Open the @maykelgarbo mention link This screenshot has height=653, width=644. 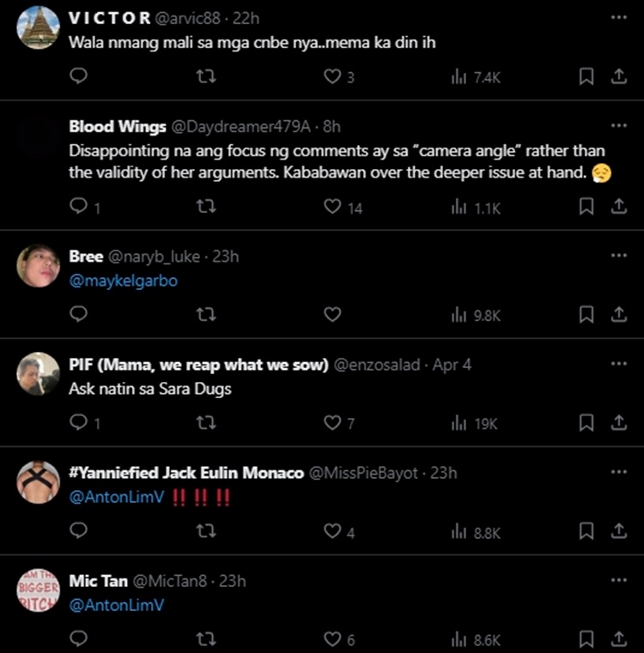click(123, 281)
